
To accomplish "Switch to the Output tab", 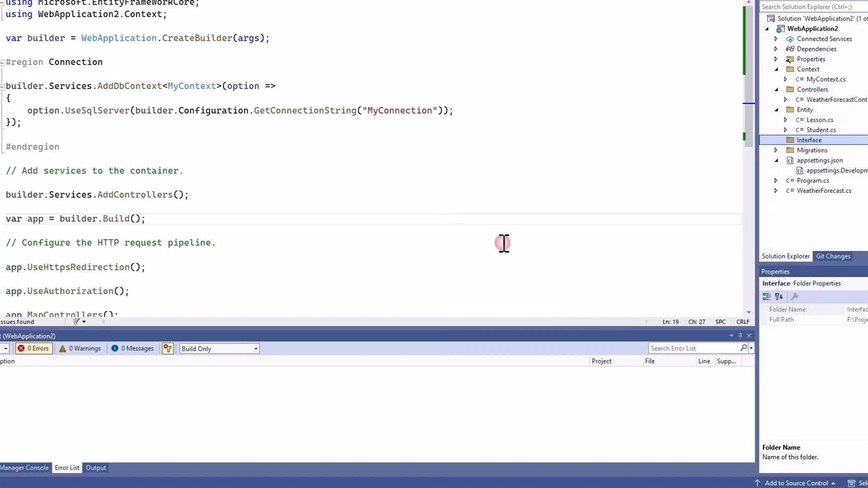I will tap(96, 468).
